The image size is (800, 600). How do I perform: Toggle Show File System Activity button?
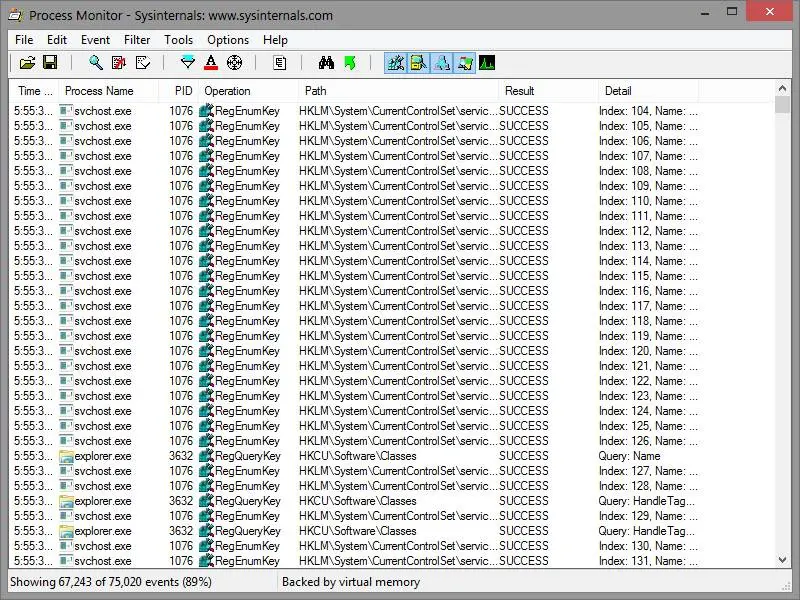point(419,63)
